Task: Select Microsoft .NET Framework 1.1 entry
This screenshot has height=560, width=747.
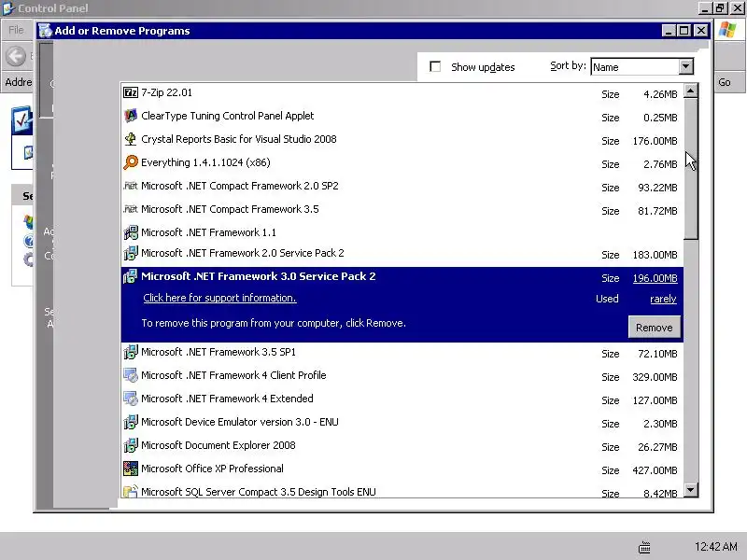Action: 402,232
